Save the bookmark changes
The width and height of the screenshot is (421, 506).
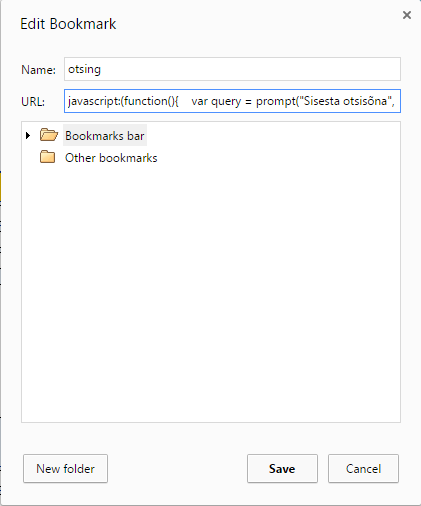(x=282, y=468)
